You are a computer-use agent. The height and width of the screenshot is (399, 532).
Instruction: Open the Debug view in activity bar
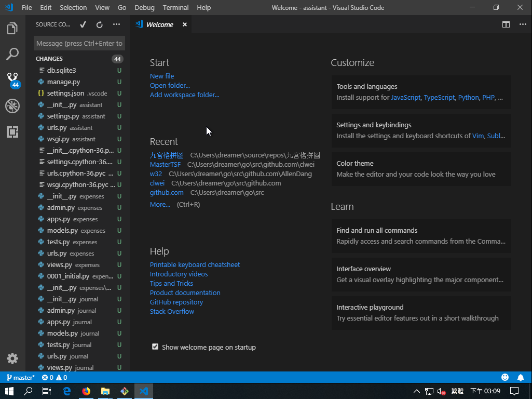click(x=12, y=106)
